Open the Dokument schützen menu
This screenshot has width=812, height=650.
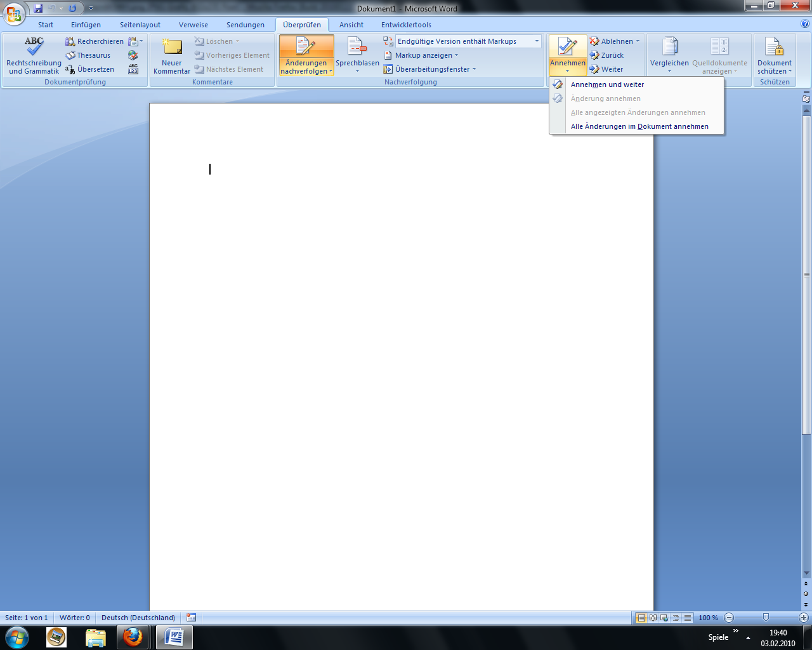(x=775, y=55)
